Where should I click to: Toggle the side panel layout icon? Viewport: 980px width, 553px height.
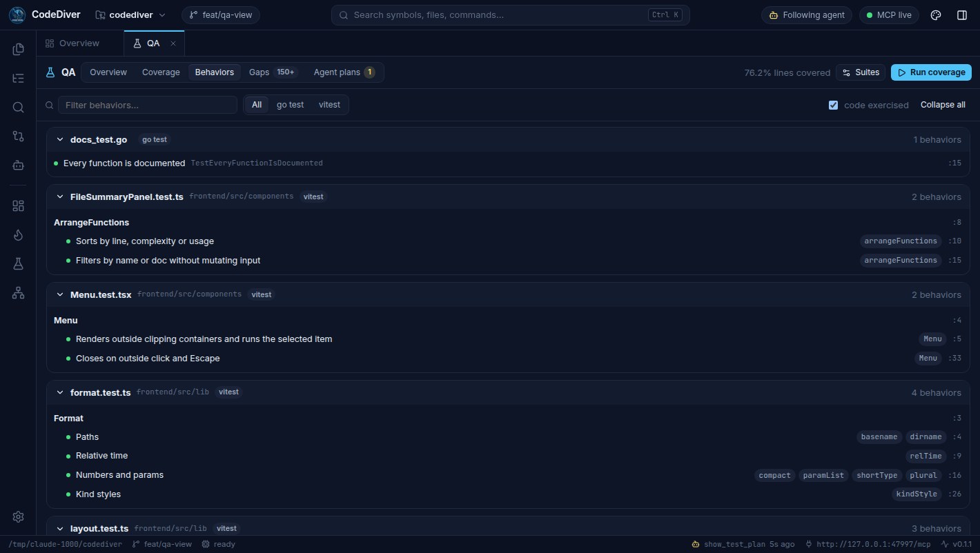click(962, 15)
